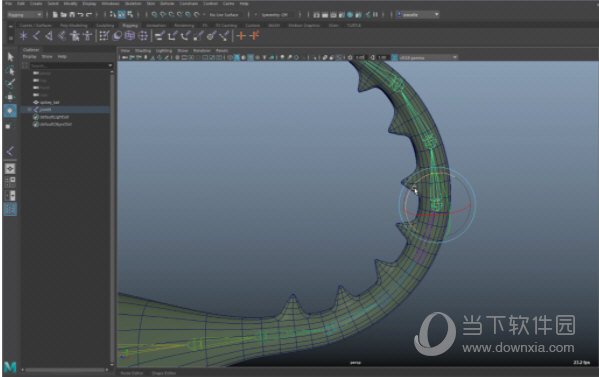Switch to the Sculpting shelf tab

point(105,26)
